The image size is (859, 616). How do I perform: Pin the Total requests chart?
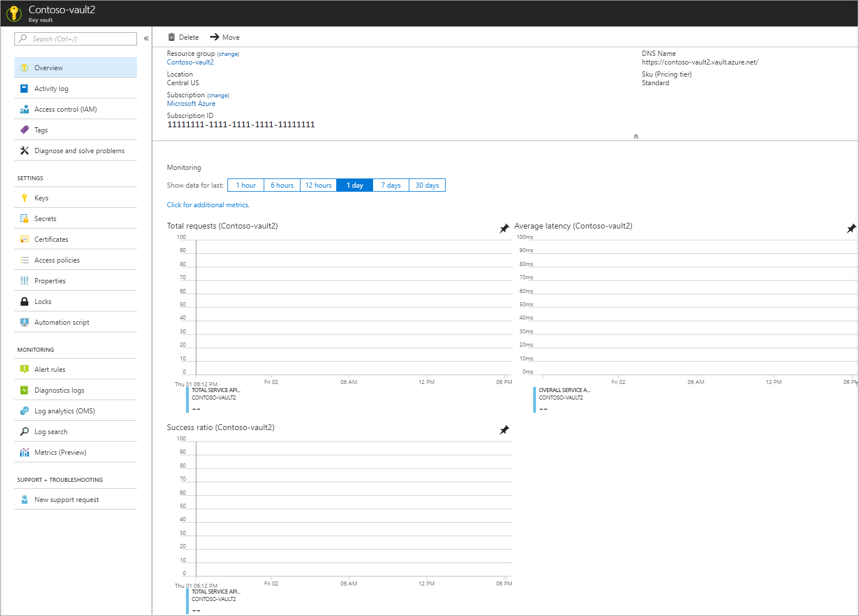click(x=504, y=228)
